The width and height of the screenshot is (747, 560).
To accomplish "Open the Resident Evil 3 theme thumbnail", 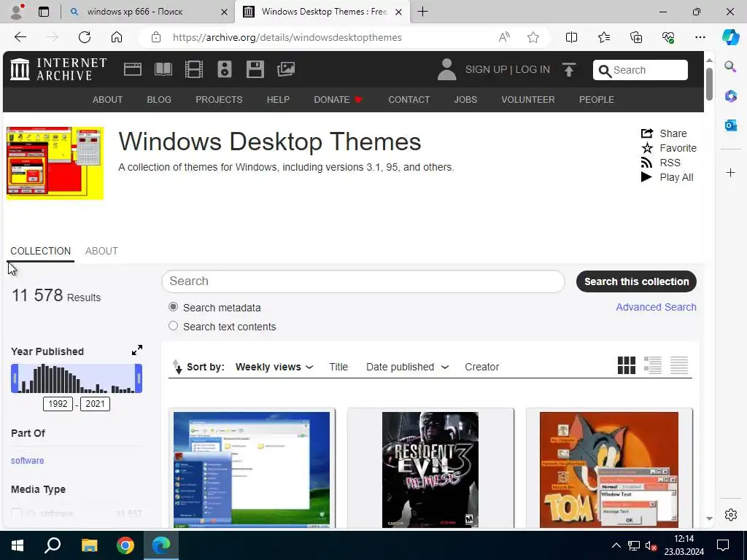I will click(430, 470).
